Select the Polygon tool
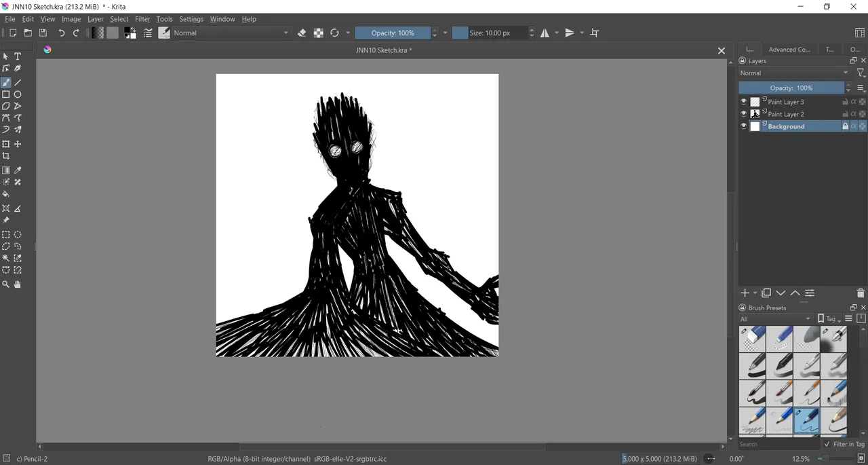This screenshot has height=465, width=868. (x=6, y=106)
